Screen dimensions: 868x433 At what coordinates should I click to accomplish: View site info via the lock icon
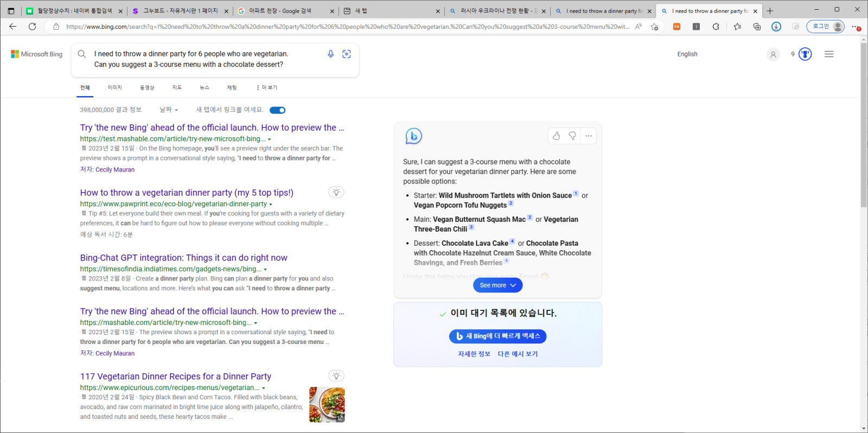tap(56, 26)
